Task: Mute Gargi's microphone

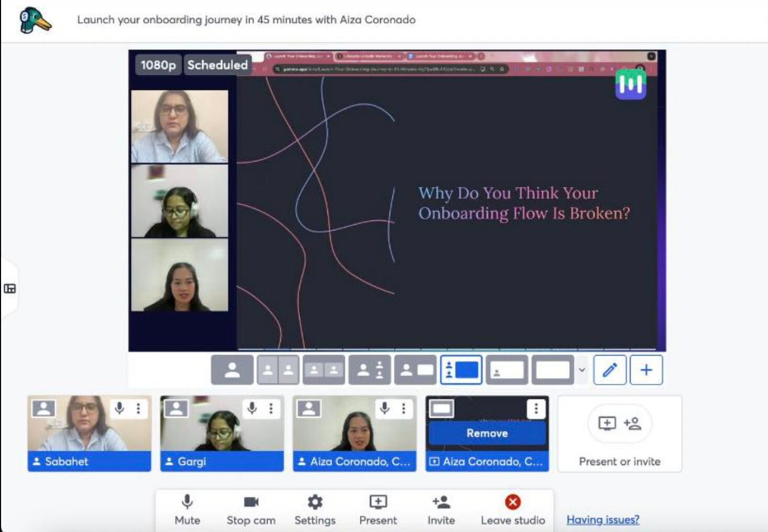Action: (252, 408)
